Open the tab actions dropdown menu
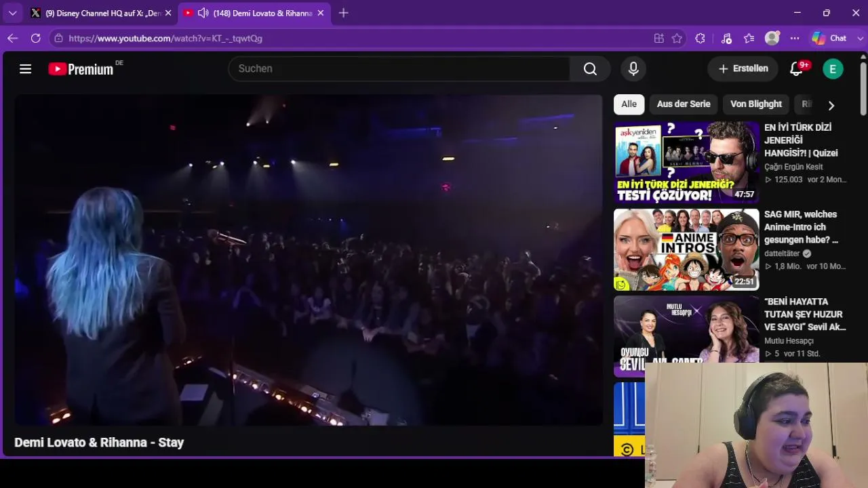 pyautogui.click(x=12, y=13)
